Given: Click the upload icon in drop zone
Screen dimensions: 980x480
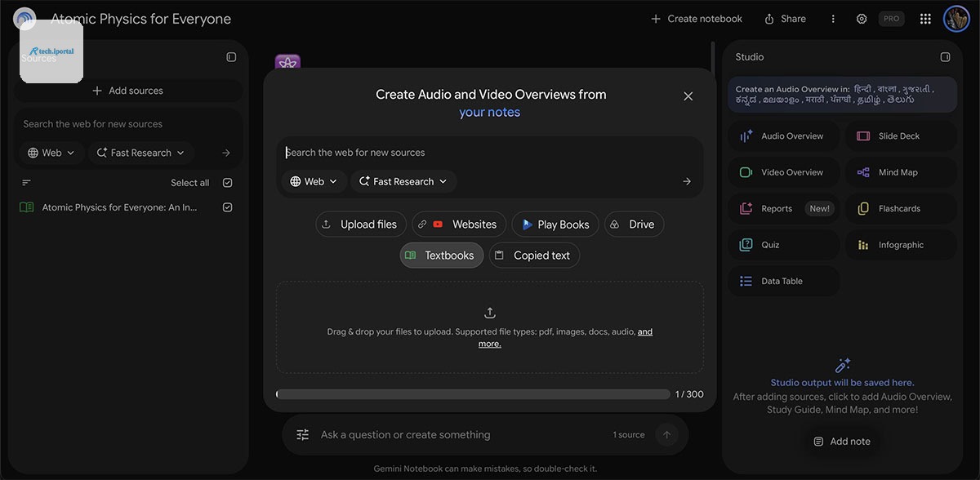Looking at the screenshot, I should 490,313.
